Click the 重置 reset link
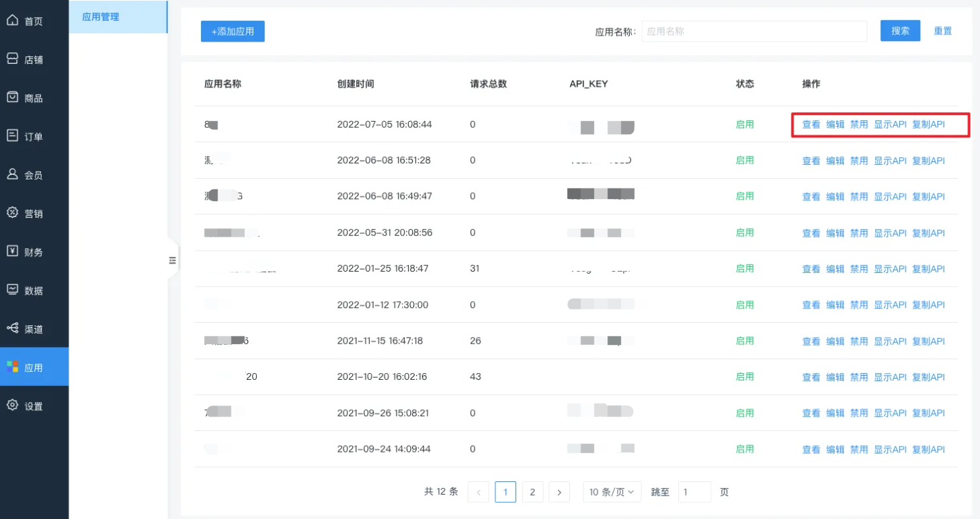 [x=943, y=30]
